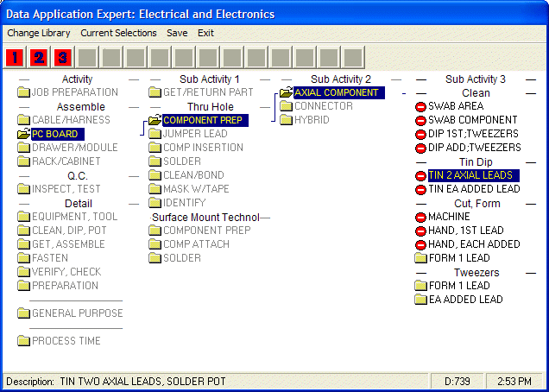
Task: Open the JOB PREPARATION folder
Action: [x=68, y=92]
